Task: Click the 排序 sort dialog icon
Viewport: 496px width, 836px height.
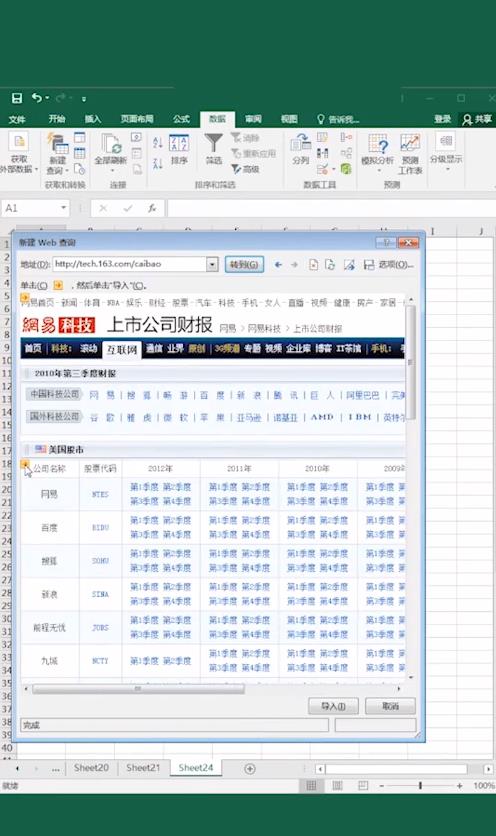Action: click(x=179, y=149)
